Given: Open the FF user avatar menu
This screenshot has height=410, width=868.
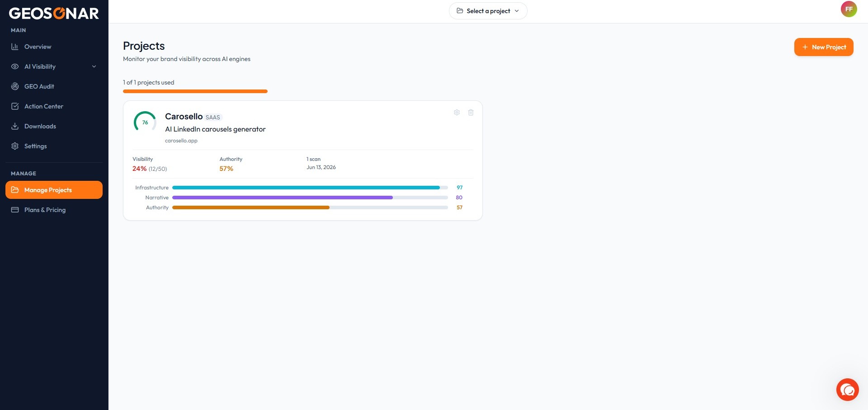Looking at the screenshot, I should pyautogui.click(x=849, y=9).
